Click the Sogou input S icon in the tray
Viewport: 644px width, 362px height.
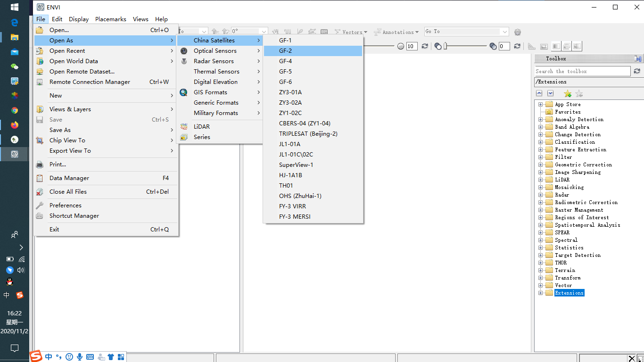(x=20, y=295)
